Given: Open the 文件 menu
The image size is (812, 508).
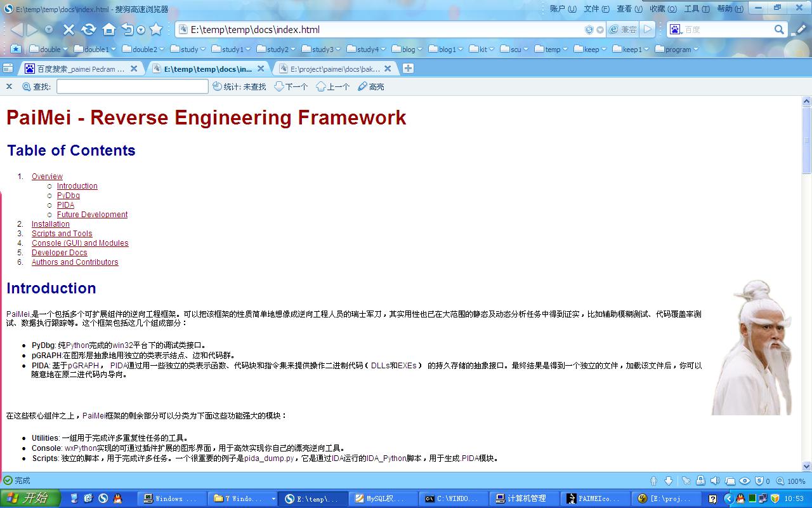Looking at the screenshot, I should click(x=596, y=9).
